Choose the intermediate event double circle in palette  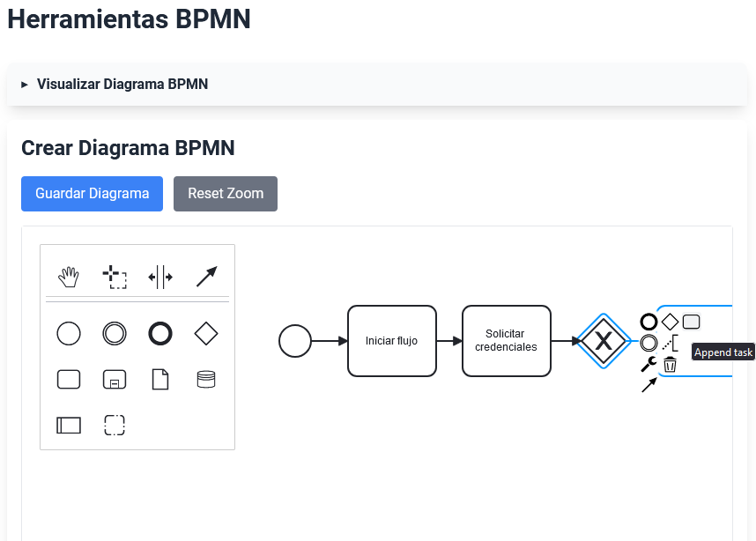click(x=115, y=333)
